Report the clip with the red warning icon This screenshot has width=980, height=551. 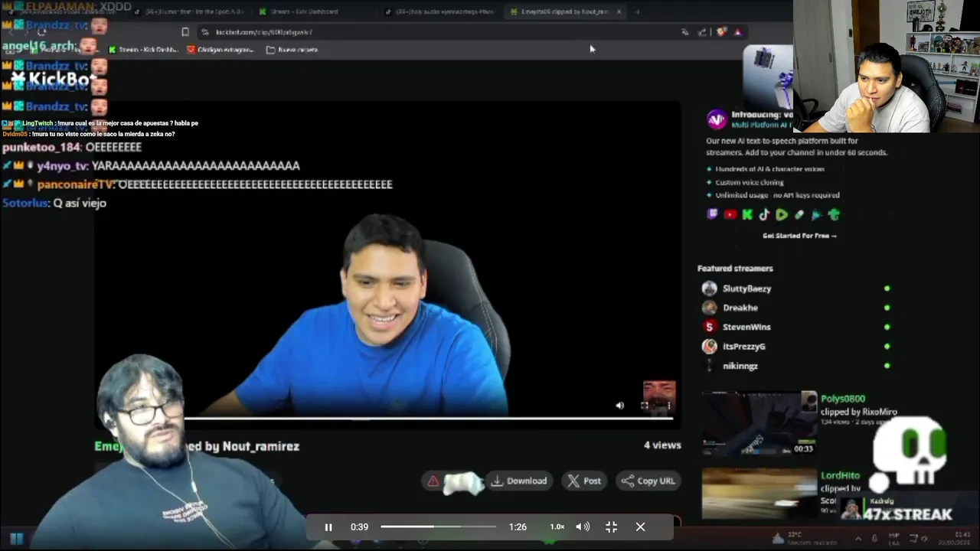[x=433, y=481]
